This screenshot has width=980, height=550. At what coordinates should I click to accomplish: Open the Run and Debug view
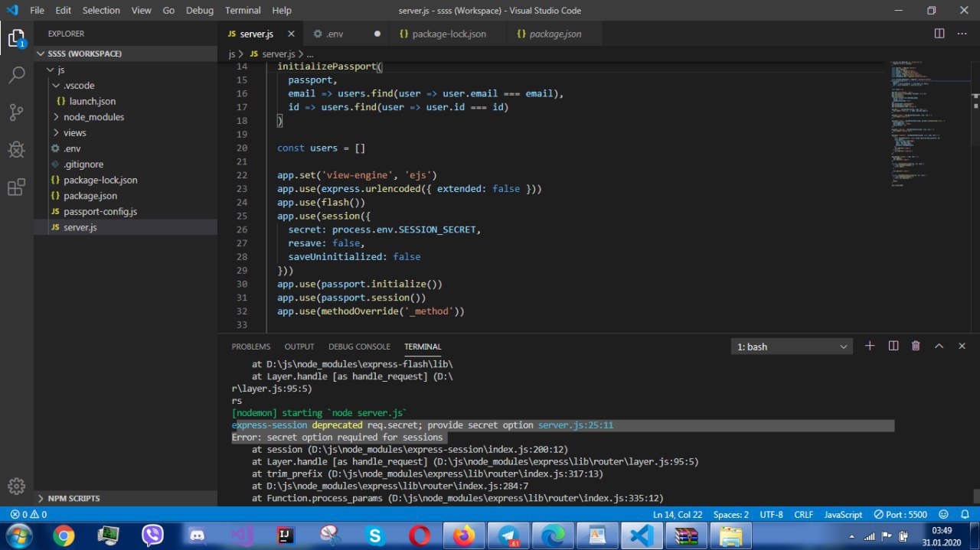coord(16,150)
